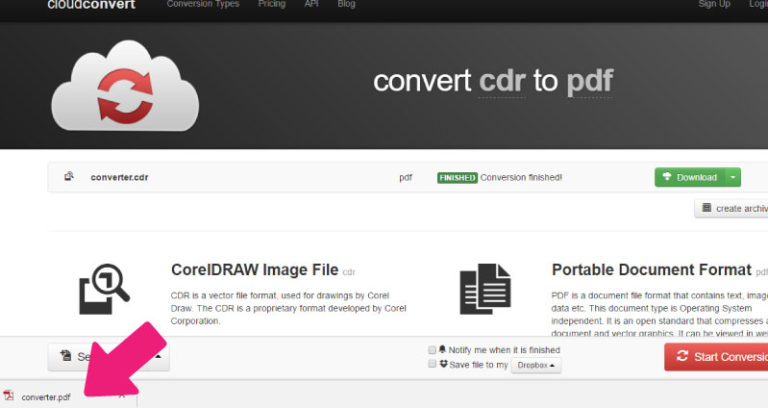Open the API menu item
Viewport: 768px width, 408px height.
[311, 4]
